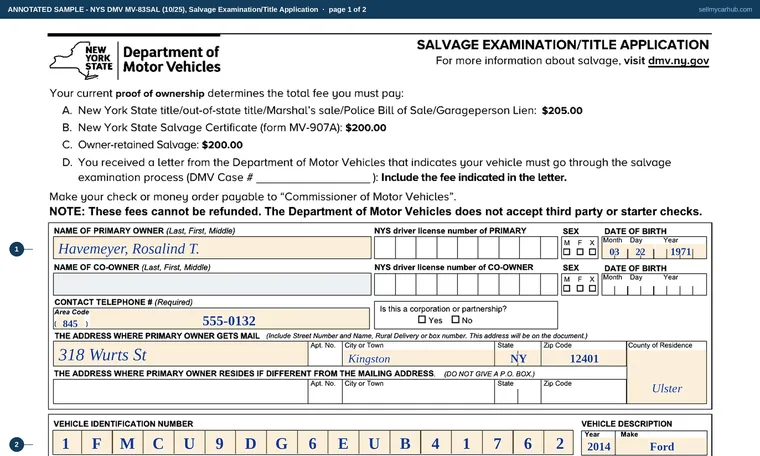
Task: Check the F sex box for co-owner
Action: 580,288
